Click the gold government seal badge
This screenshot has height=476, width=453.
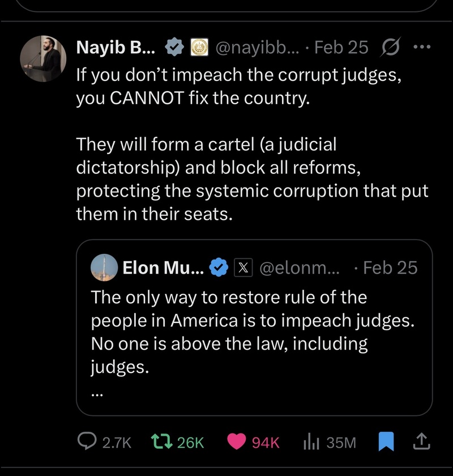pyautogui.click(x=198, y=48)
